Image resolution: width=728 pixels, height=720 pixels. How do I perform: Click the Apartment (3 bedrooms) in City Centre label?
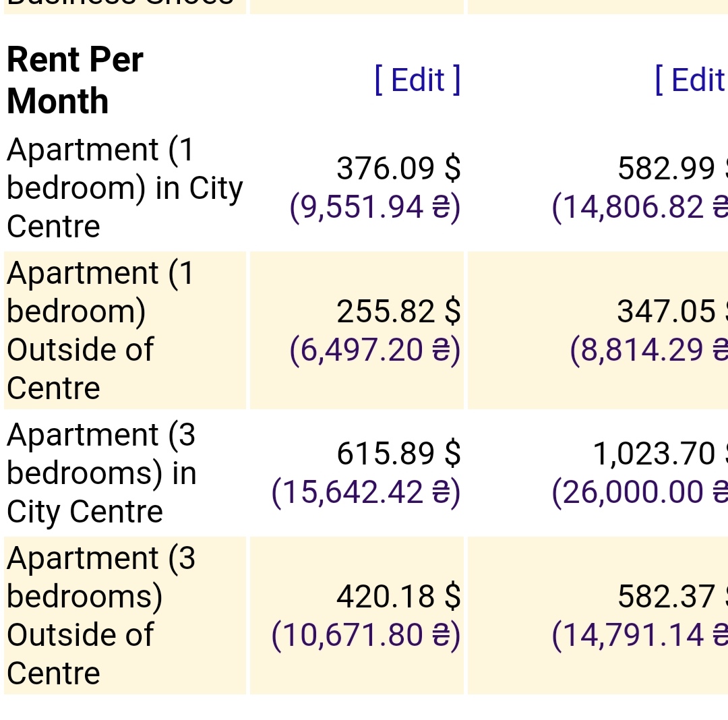pyautogui.click(x=101, y=473)
